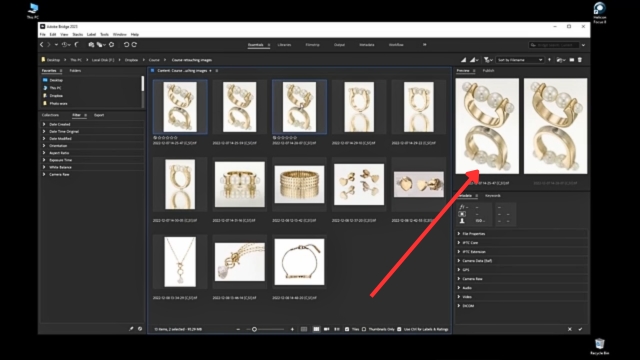Select the gold bracelet thumbnail

299,262
